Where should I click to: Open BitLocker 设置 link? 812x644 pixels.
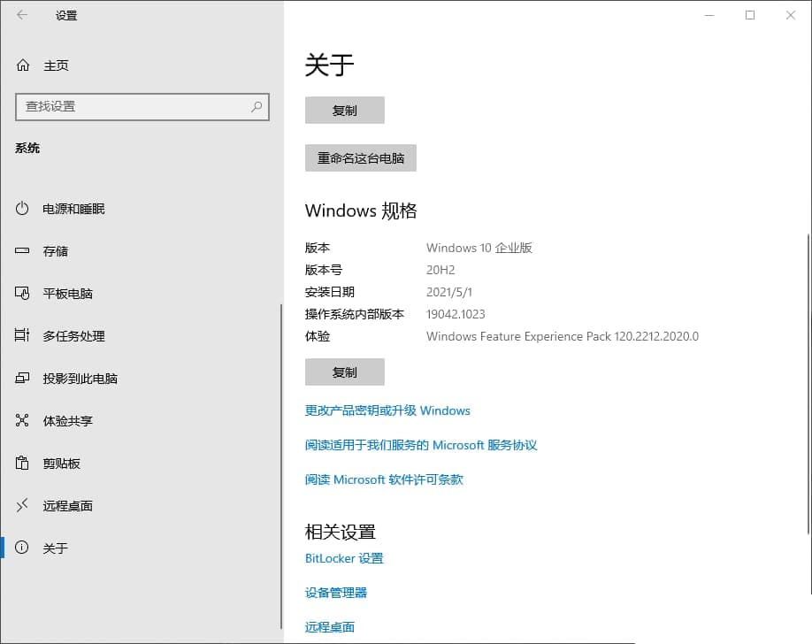tap(344, 558)
